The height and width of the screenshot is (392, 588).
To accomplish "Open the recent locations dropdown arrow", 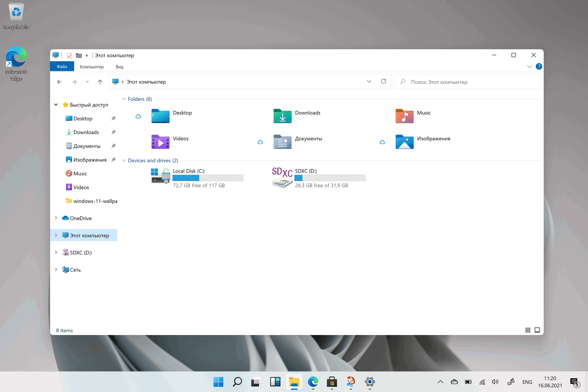I will coord(87,82).
